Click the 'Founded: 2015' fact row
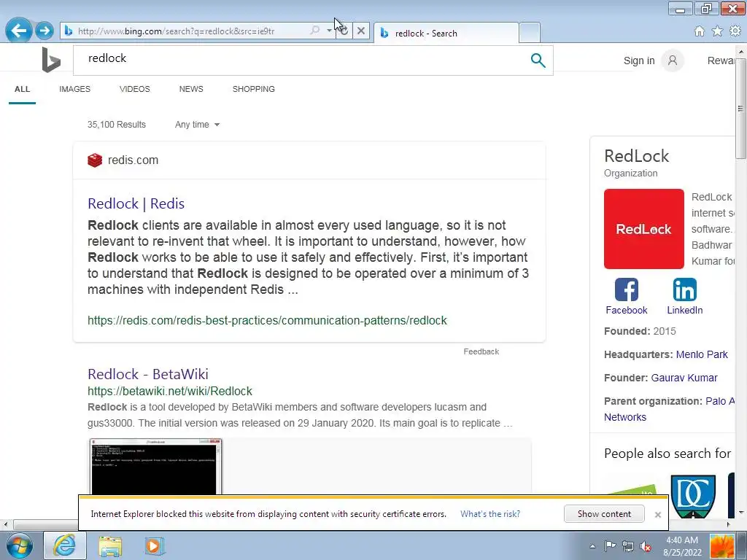 (x=640, y=331)
